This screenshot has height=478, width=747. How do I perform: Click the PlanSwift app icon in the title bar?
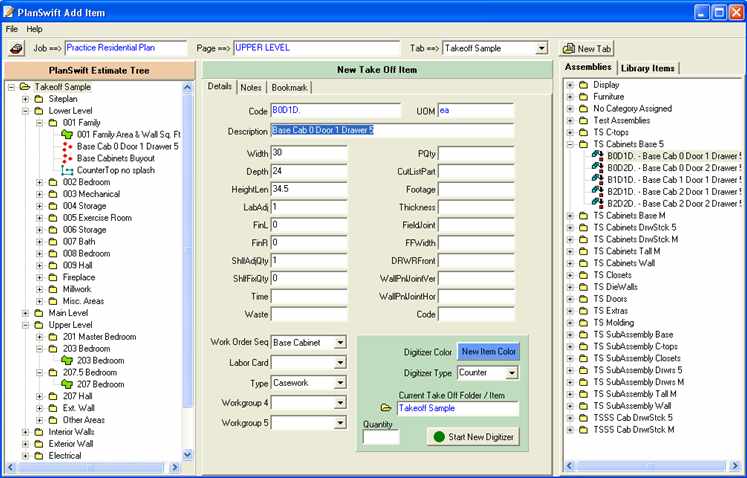click(x=8, y=12)
